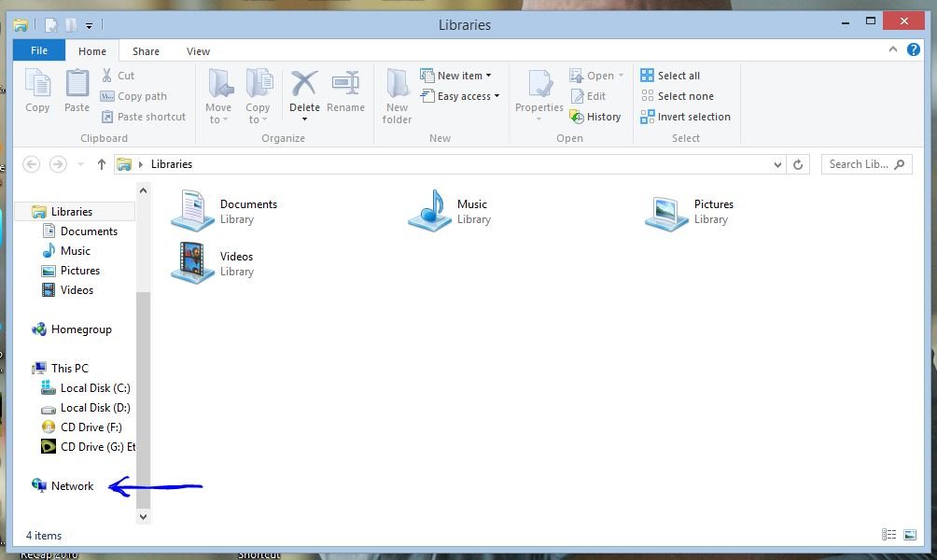The width and height of the screenshot is (937, 560).
Task: Switch to the Home tab
Action: (x=92, y=51)
